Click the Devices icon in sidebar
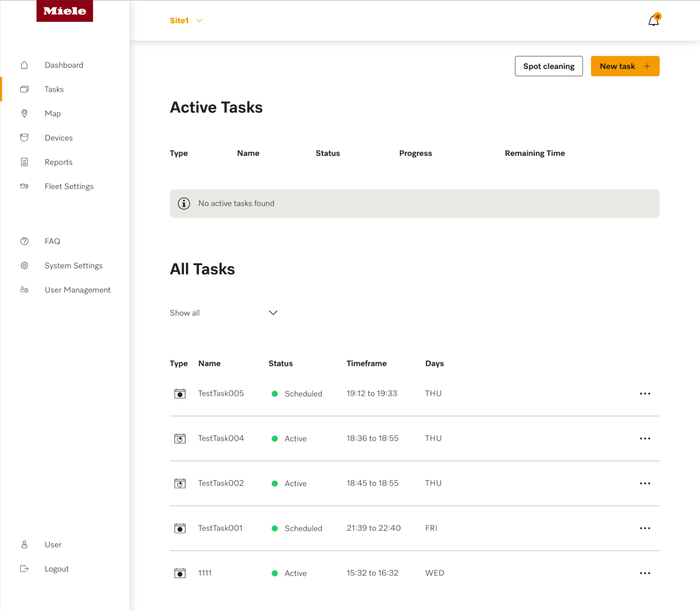 24,137
